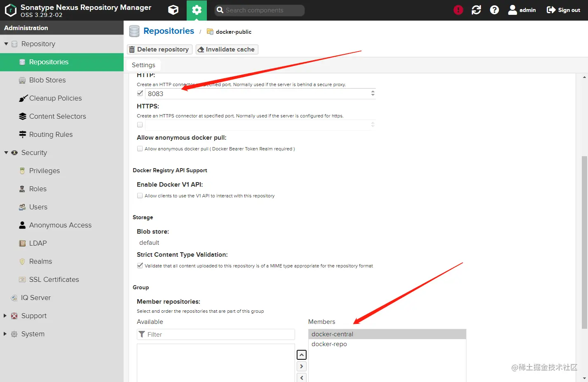Click the HTTP port spinner arrows

[372, 94]
